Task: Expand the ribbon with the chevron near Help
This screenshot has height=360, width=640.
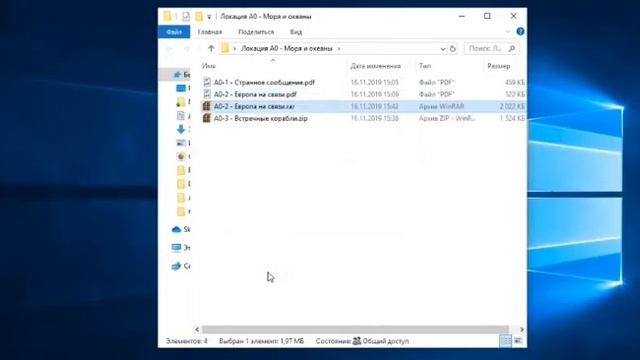Action: (508, 31)
